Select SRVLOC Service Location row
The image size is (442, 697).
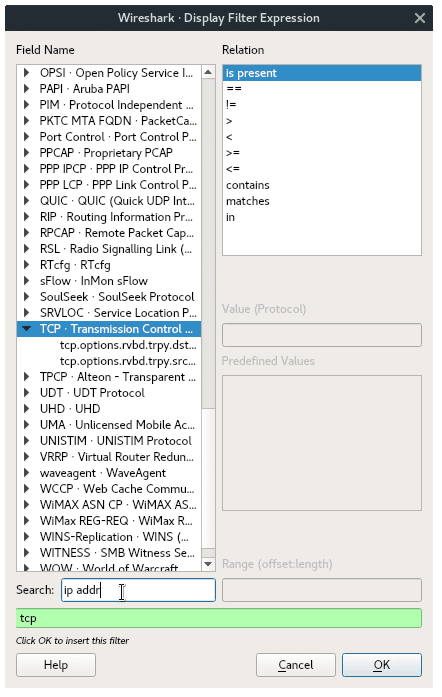point(109,313)
